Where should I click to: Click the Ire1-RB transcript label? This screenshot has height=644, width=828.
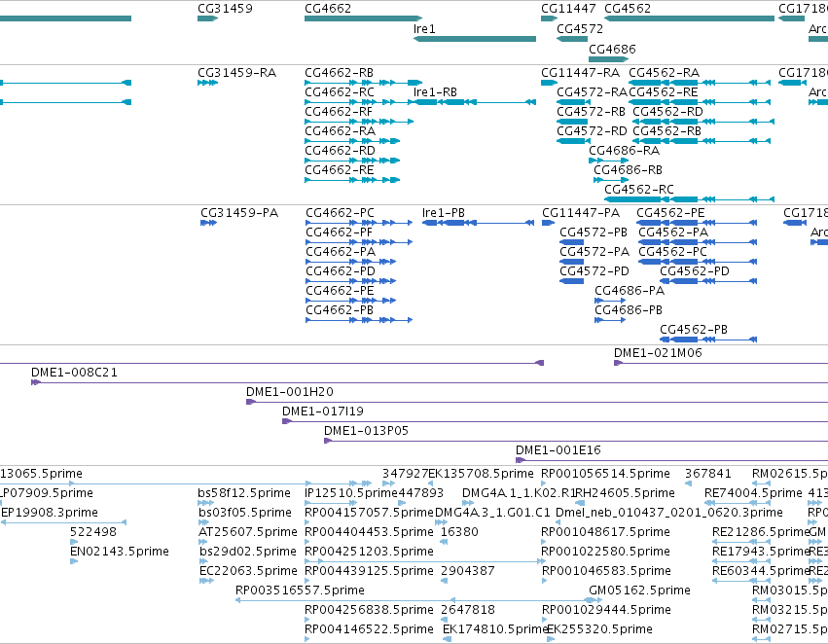[x=435, y=92]
